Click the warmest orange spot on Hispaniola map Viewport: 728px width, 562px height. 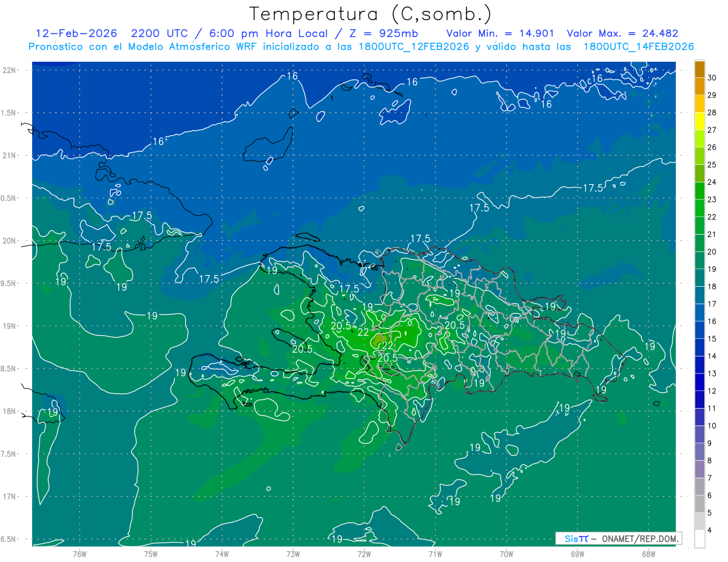379,339
